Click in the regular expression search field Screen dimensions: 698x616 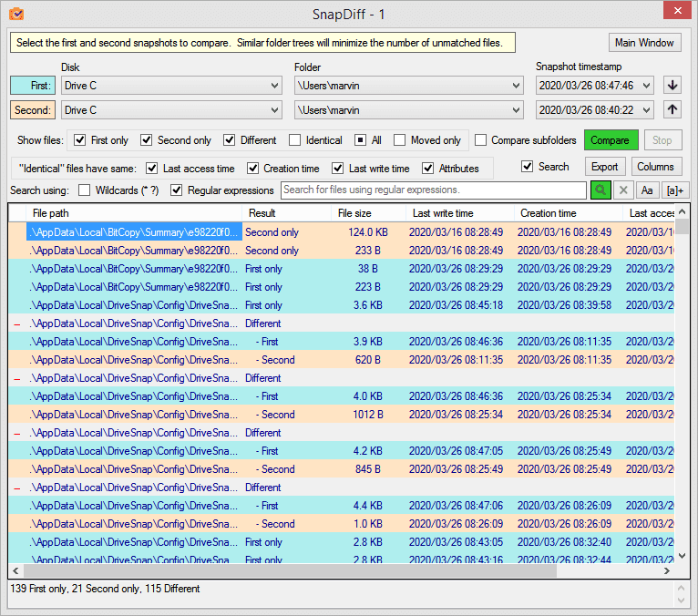(433, 190)
